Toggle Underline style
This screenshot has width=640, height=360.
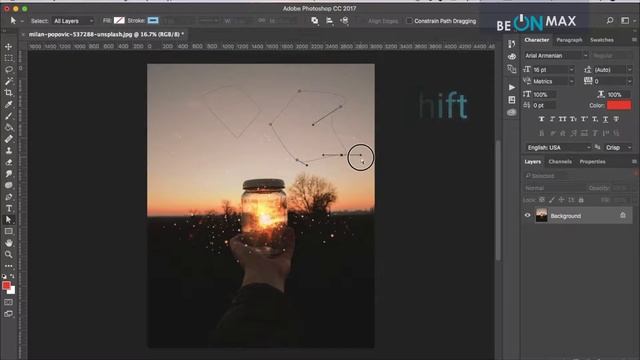tap(605, 119)
